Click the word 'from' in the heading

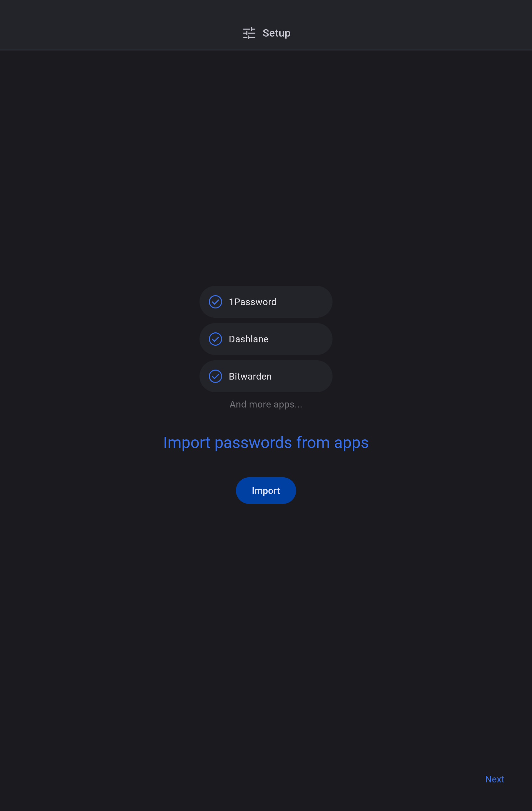point(313,442)
